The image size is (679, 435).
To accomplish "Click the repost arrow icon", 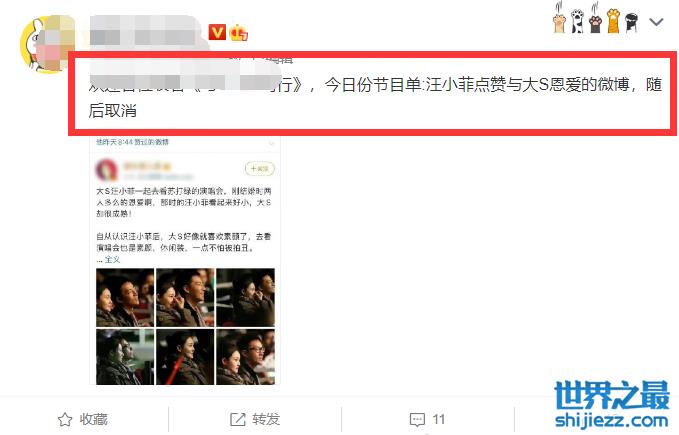I will coord(237,419).
